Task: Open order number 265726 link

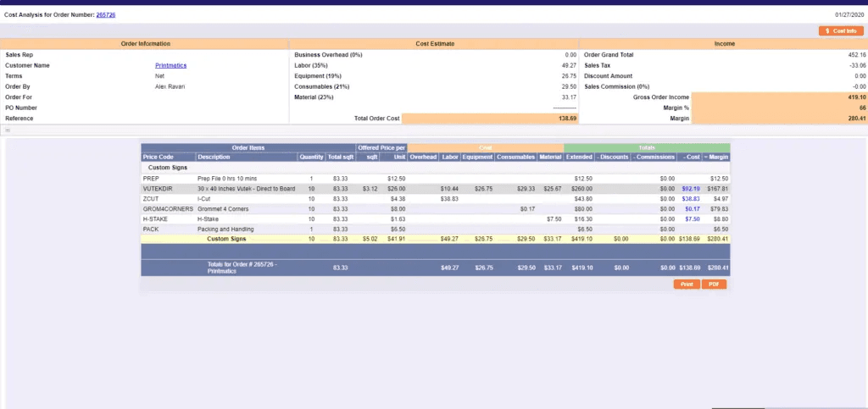Action: click(106, 15)
